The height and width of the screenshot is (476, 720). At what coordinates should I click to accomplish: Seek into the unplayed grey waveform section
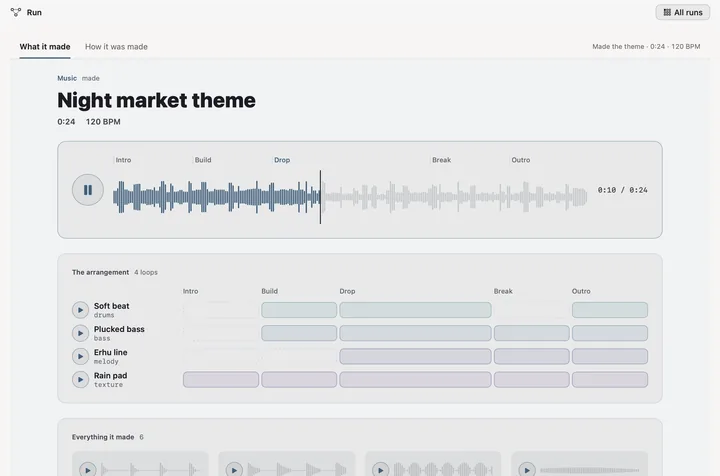pos(455,197)
